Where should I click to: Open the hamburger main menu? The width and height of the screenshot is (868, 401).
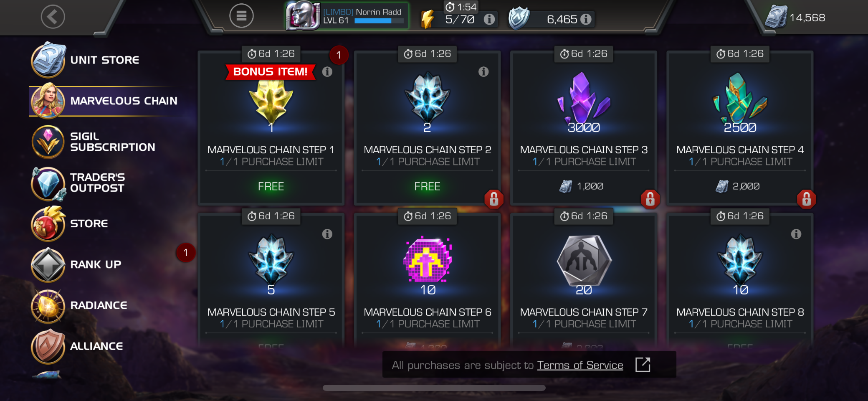241,16
